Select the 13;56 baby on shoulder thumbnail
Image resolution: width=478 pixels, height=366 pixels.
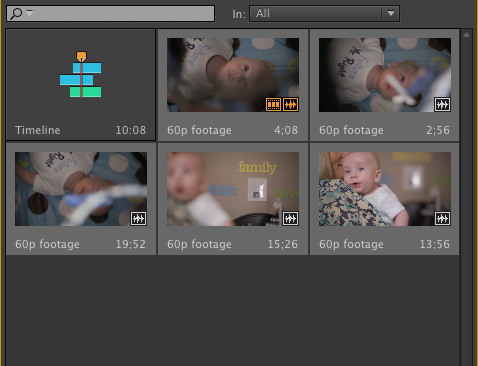[385, 189]
